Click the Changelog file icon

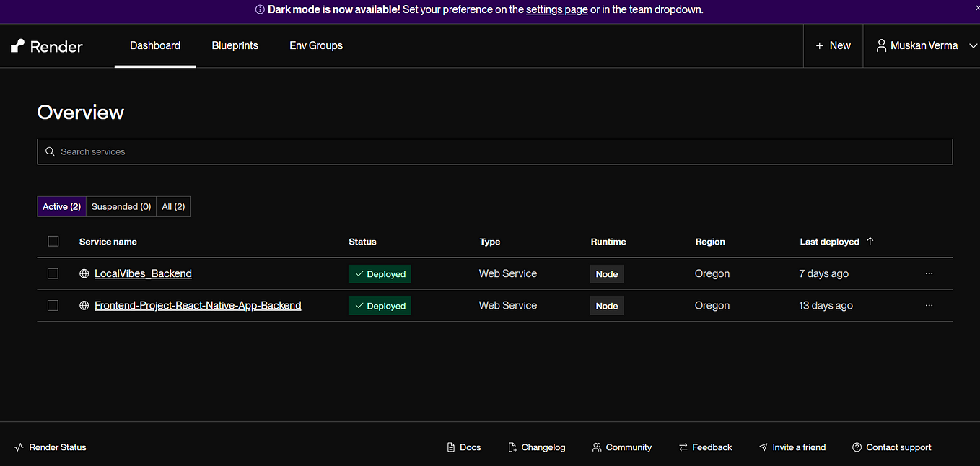(512, 447)
